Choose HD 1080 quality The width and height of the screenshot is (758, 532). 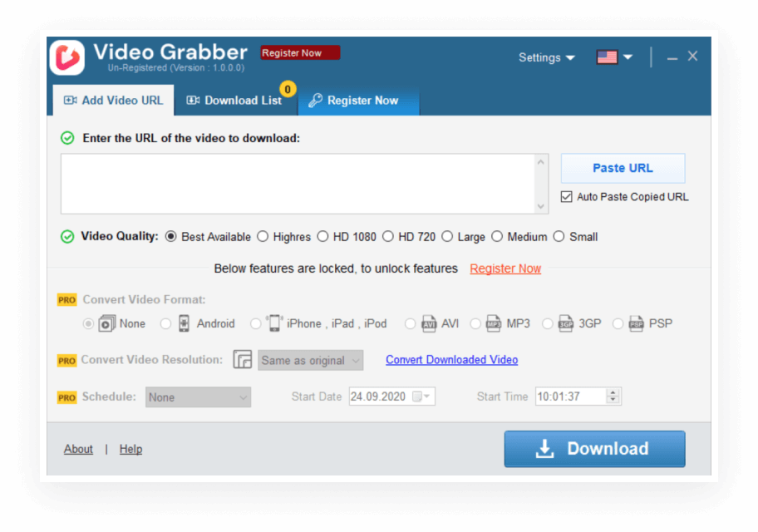pyautogui.click(x=322, y=237)
